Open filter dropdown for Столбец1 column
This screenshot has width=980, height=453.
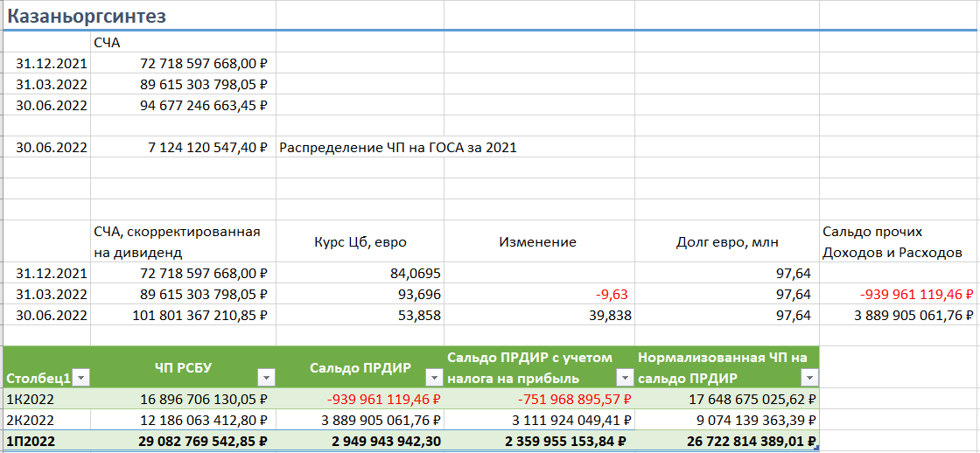point(82,378)
